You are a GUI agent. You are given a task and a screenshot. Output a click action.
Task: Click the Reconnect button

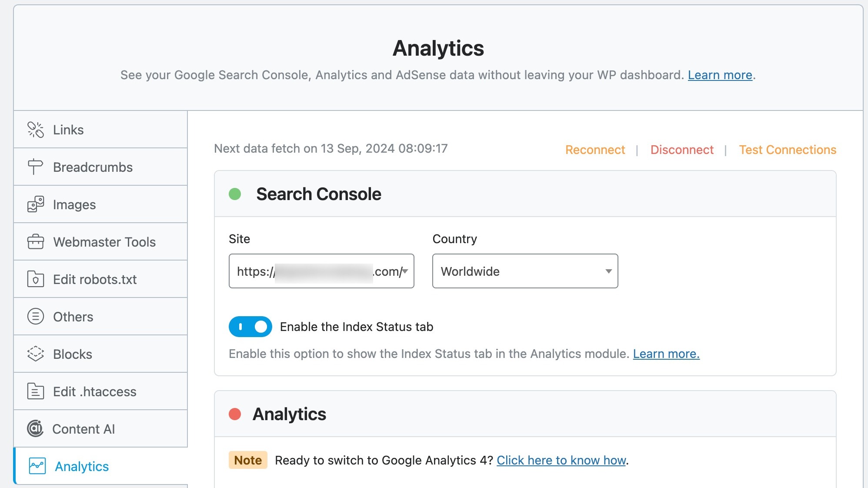[595, 149]
